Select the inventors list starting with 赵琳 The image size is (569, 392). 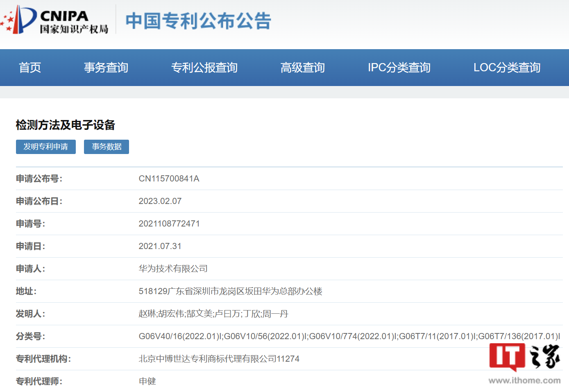tap(213, 314)
